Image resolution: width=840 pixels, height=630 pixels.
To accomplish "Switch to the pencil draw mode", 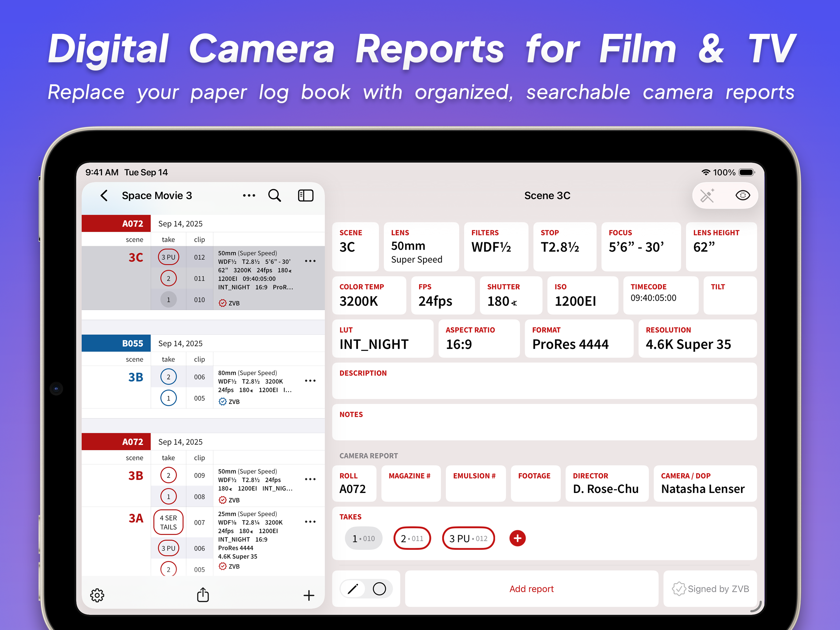I will pos(353,589).
